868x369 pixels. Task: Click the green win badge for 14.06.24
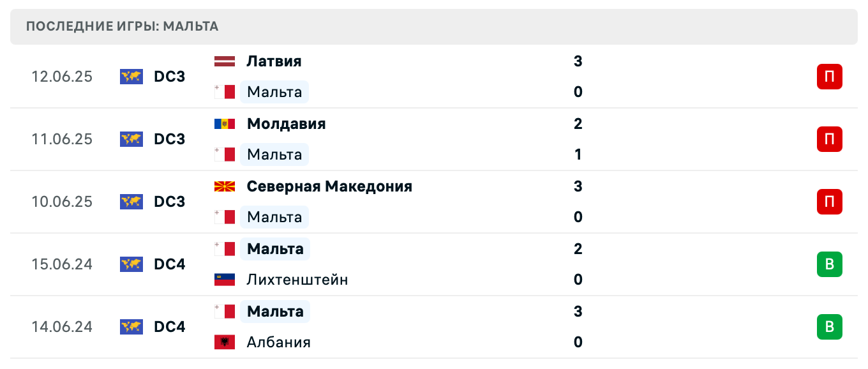829,327
